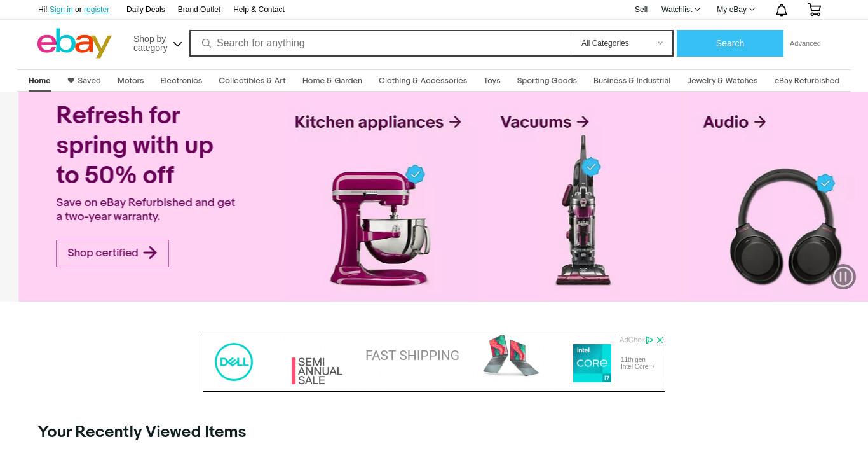Click the Shop certified button
The width and height of the screenshot is (868, 458).
[x=112, y=253]
